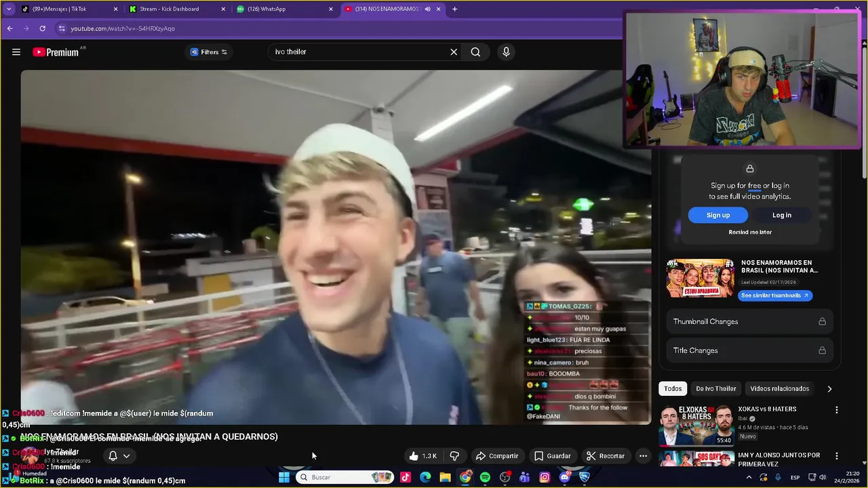Open the Ibai channel link

pos(744,419)
